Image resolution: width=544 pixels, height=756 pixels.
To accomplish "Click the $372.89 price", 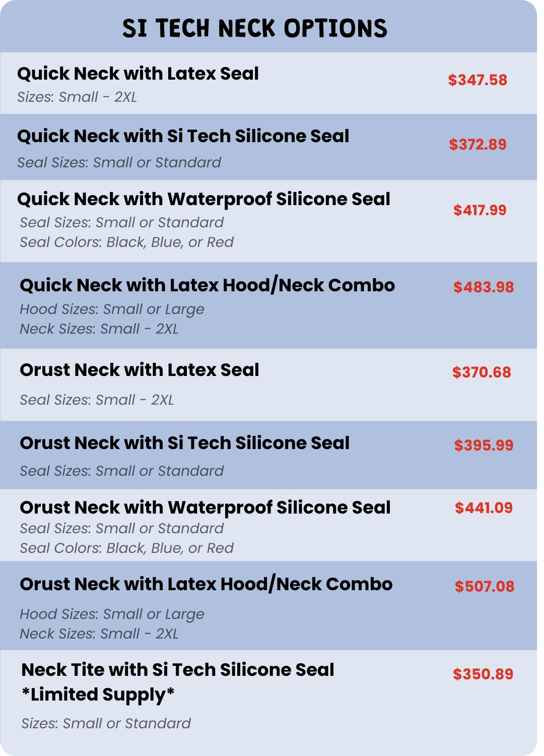I will point(477,145).
